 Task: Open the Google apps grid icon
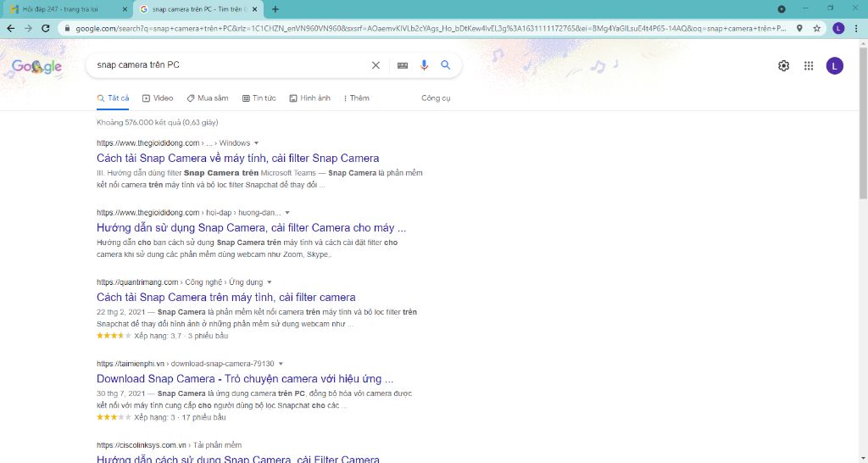(x=809, y=66)
